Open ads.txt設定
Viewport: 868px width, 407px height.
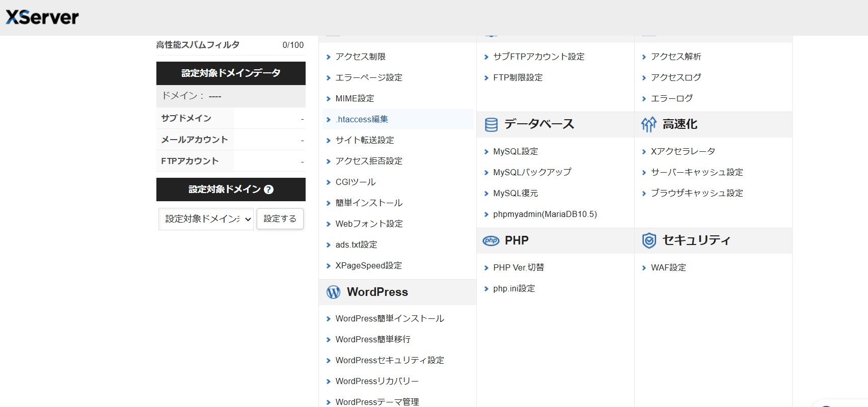(356, 245)
